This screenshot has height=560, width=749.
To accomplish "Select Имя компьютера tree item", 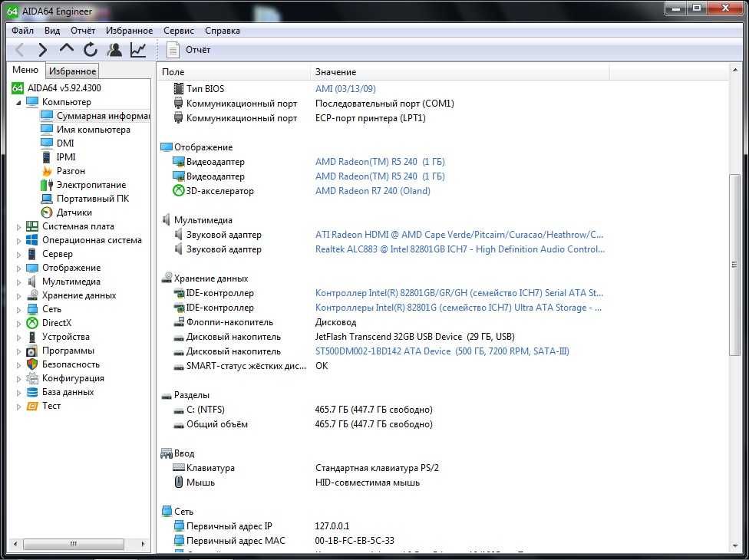I will point(93,130).
